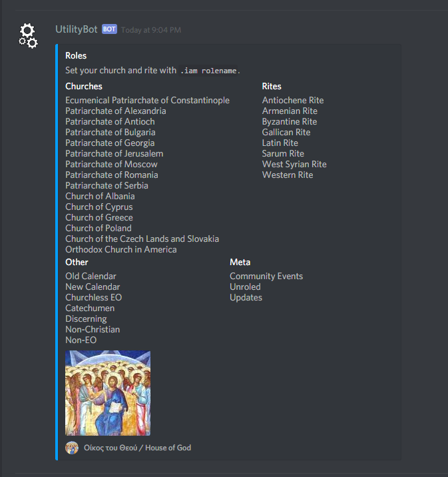Click the House of God footer icon

[x=72, y=448]
